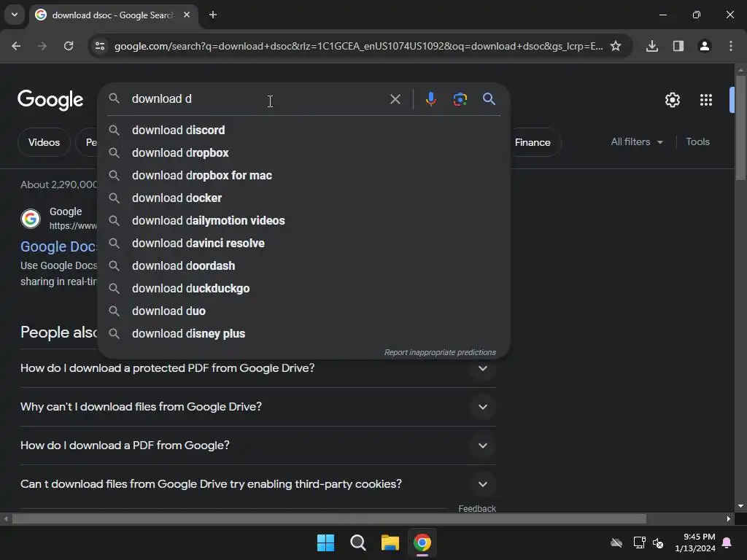Screen dimensions: 747x560
Task: Start voice search with microphone icon
Action: coord(430,99)
